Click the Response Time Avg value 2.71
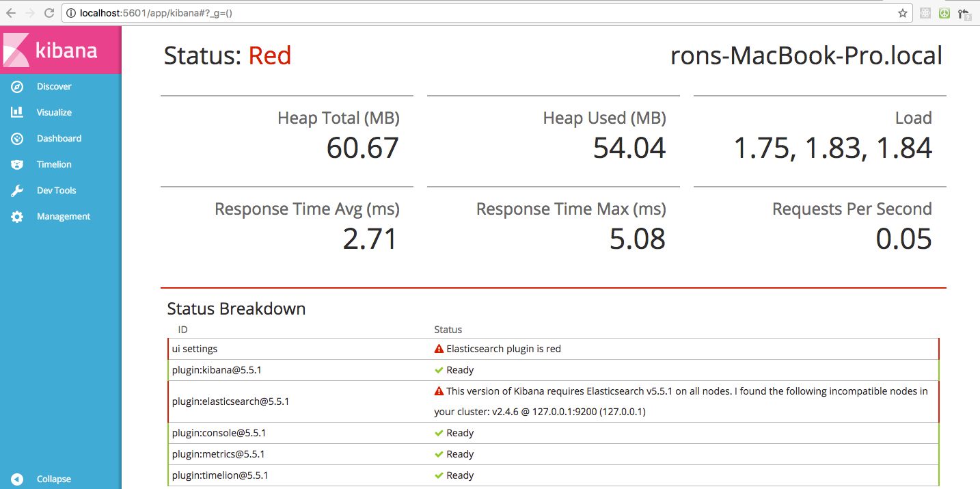 click(370, 239)
